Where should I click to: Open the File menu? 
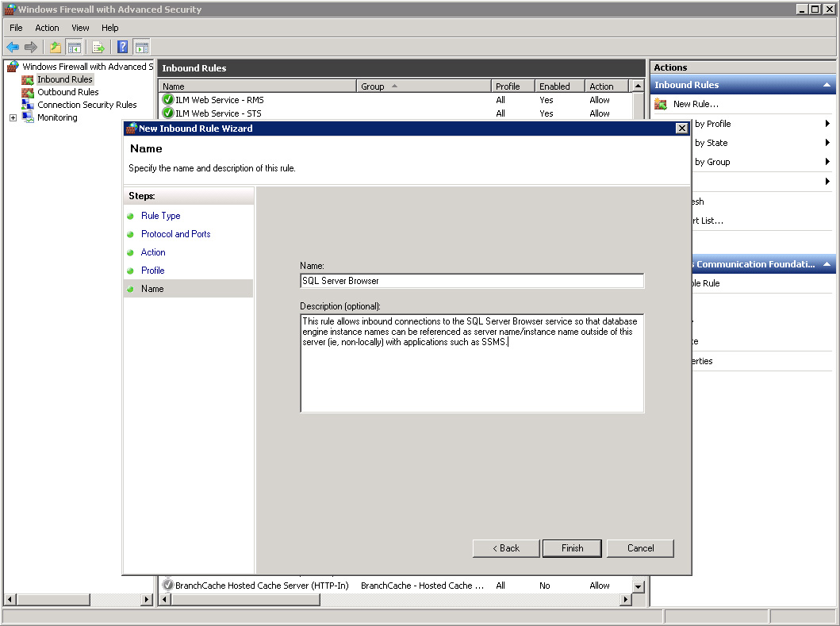(x=16, y=28)
